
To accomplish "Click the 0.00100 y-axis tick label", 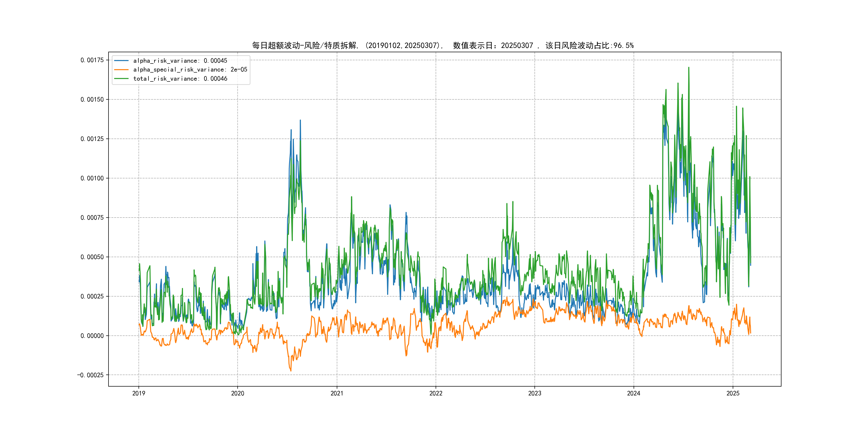I will [92, 178].
